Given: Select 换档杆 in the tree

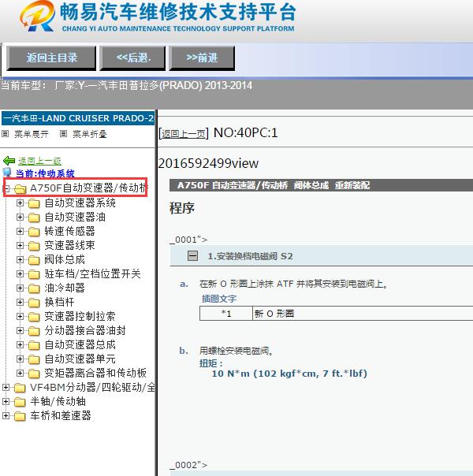Looking at the screenshot, I should [59, 302].
